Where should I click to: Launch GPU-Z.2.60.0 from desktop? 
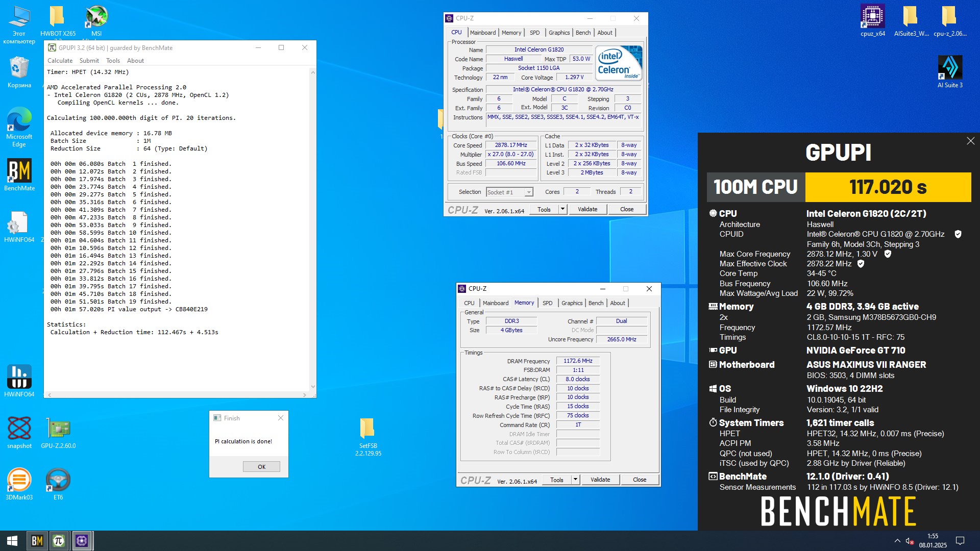tap(58, 432)
